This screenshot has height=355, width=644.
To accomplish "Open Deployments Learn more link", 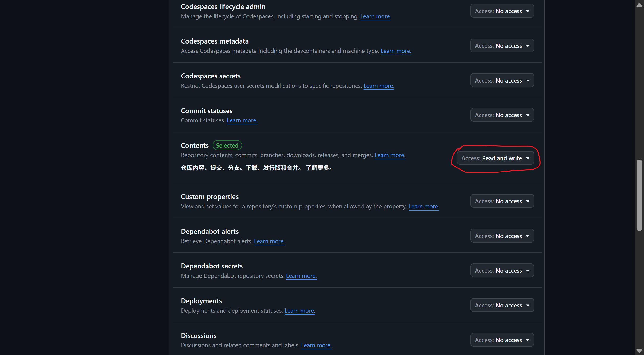I will (x=299, y=311).
